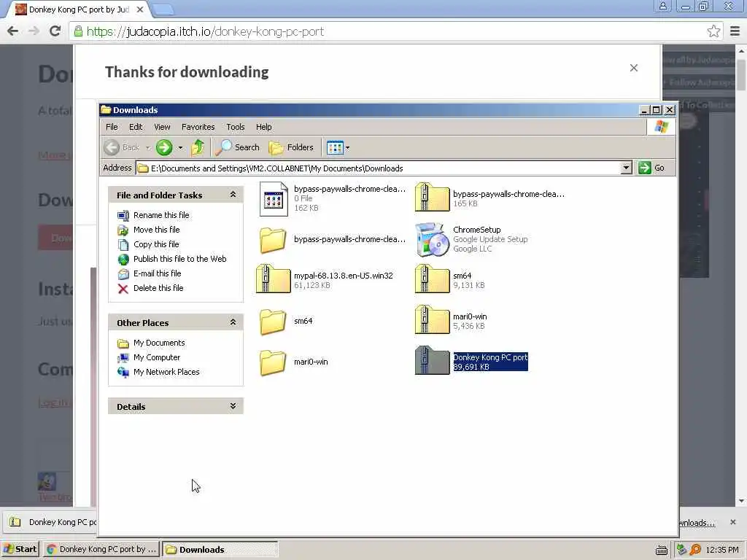Click Delete this file

click(158, 288)
